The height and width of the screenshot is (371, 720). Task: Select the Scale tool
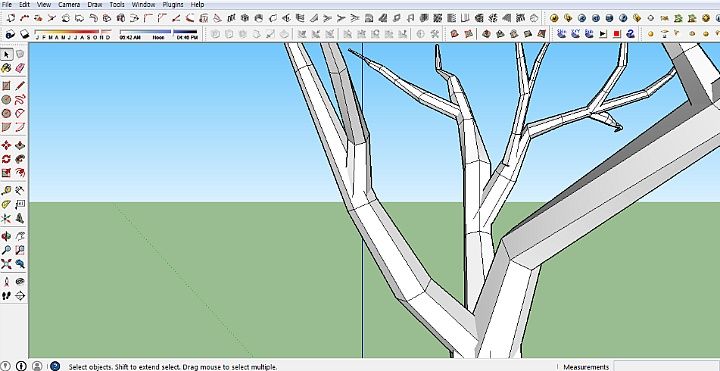(x=6, y=173)
